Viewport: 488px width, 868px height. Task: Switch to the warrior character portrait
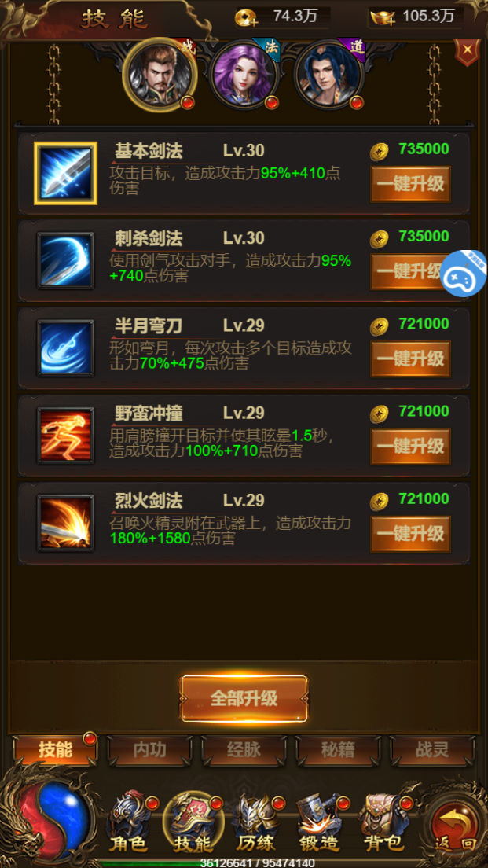pos(160,74)
